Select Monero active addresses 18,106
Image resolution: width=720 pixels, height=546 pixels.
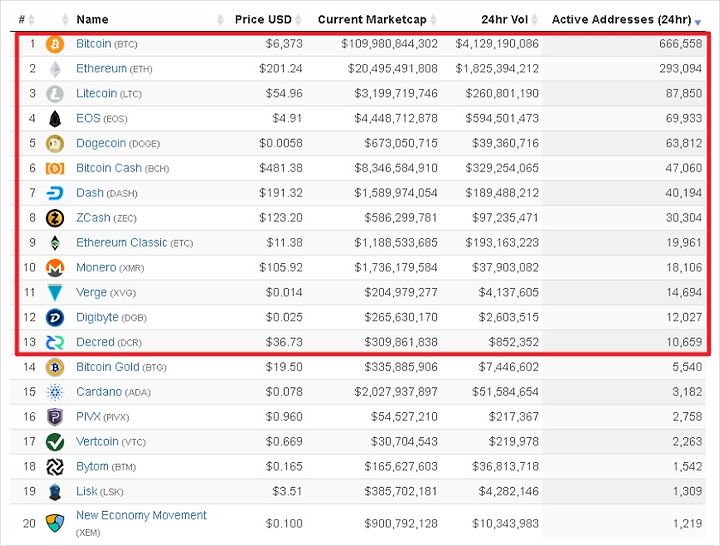(684, 267)
